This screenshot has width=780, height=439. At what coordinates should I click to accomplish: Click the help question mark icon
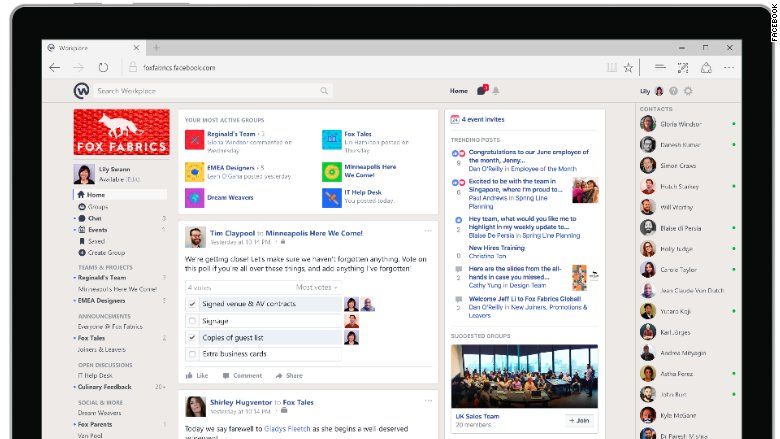pos(673,91)
